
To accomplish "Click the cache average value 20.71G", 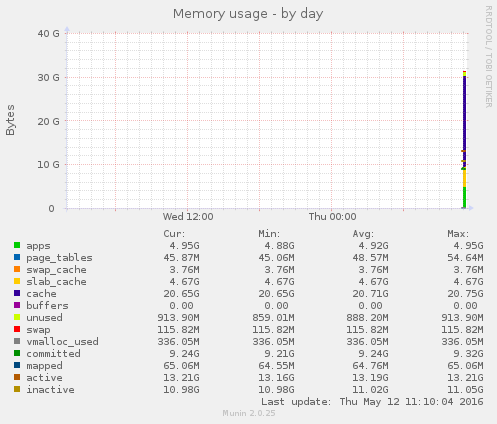I will pos(370,294).
